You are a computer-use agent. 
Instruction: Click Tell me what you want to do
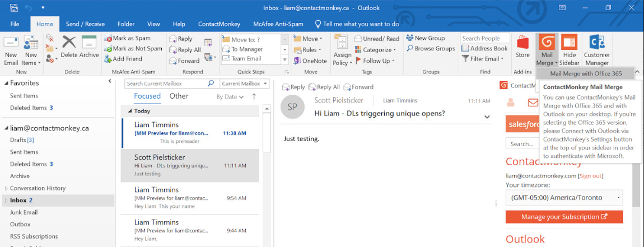[x=357, y=24]
